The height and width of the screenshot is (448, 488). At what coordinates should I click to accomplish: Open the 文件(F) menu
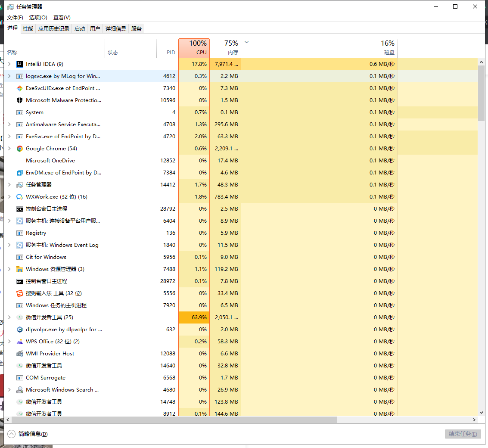15,18
